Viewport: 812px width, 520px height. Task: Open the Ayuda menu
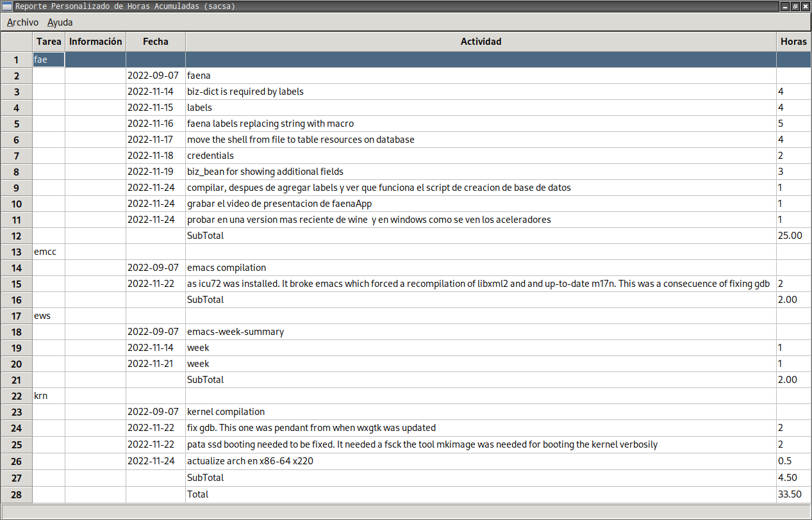pos(60,22)
